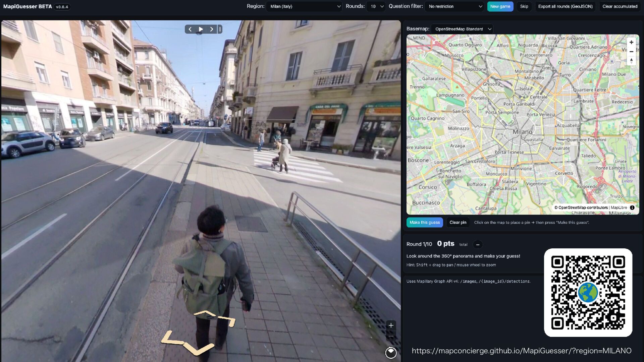Zoom in on the street panorama
Image resolution: width=644 pixels, height=362 pixels.
[x=391, y=325]
